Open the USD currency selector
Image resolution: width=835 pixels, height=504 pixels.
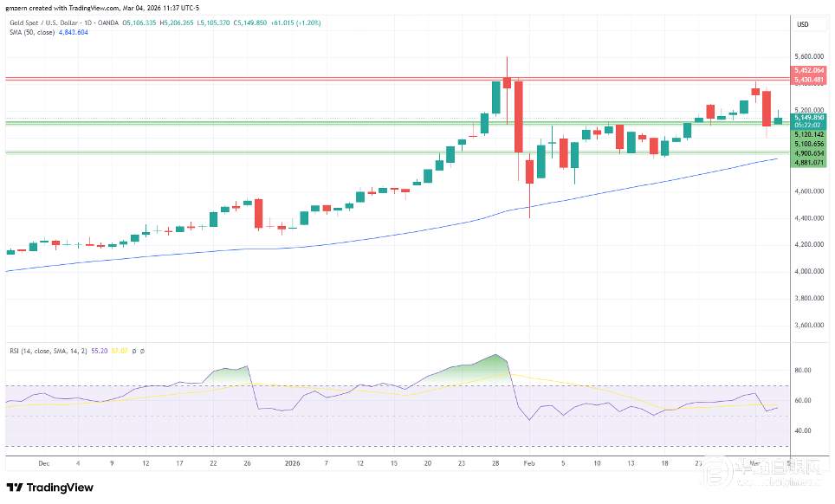tap(801, 24)
